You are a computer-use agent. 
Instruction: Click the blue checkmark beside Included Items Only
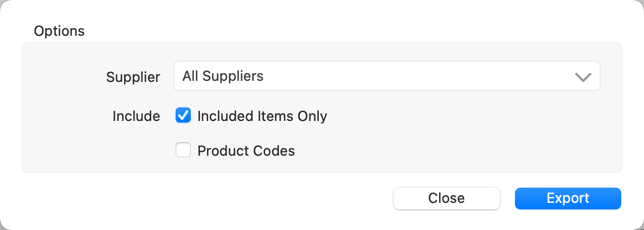click(183, 116)
